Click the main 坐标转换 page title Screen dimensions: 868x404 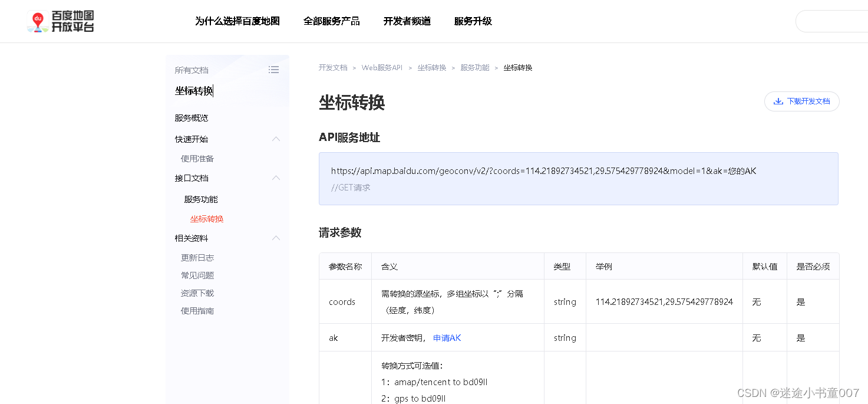pyautogui.click(x=352, y=103)
